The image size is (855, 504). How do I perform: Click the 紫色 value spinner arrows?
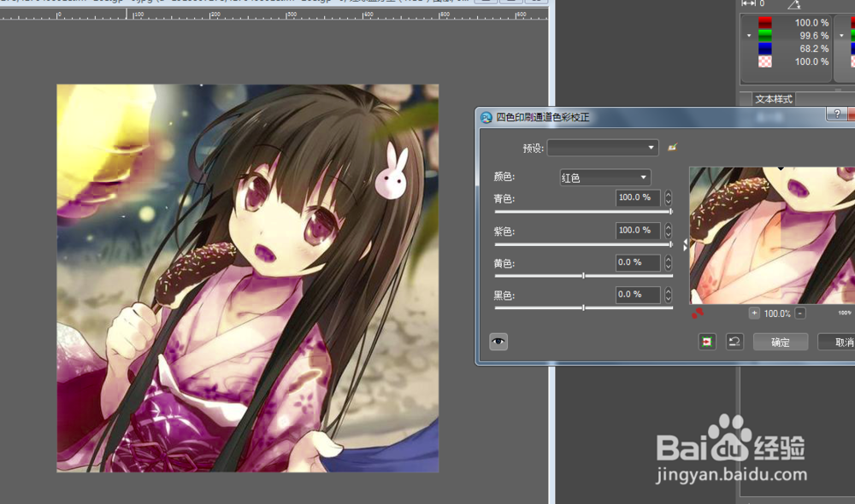[668, 230]
